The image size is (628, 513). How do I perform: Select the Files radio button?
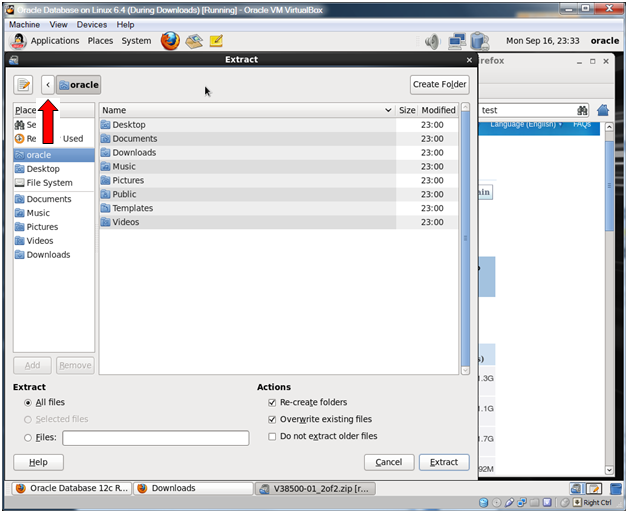pyautogui.click(x=27, y=437)
